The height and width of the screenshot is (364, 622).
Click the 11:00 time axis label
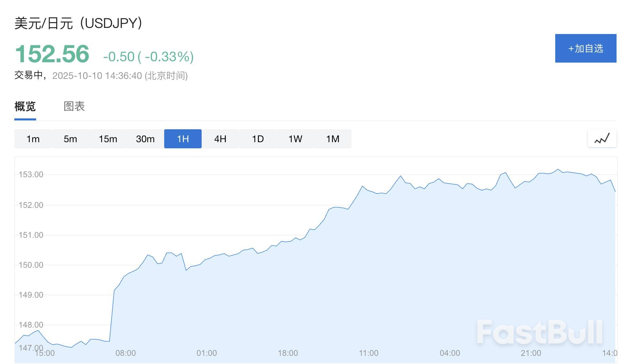369,353
